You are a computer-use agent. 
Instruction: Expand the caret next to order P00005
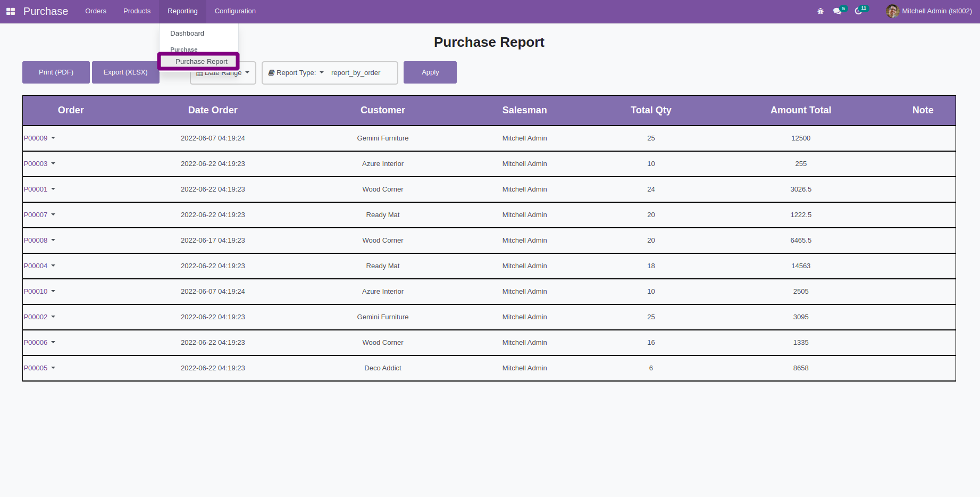click(x=53, y=368)
